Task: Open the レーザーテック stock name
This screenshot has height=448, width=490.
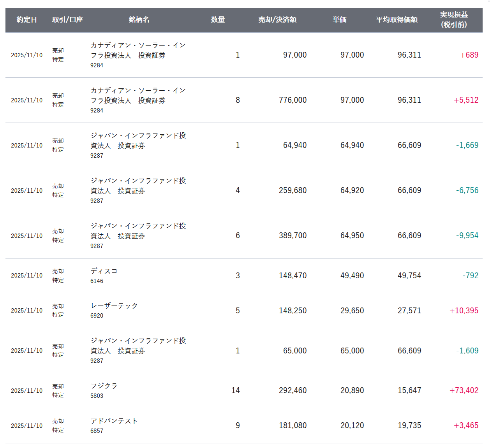Action: 114,306
